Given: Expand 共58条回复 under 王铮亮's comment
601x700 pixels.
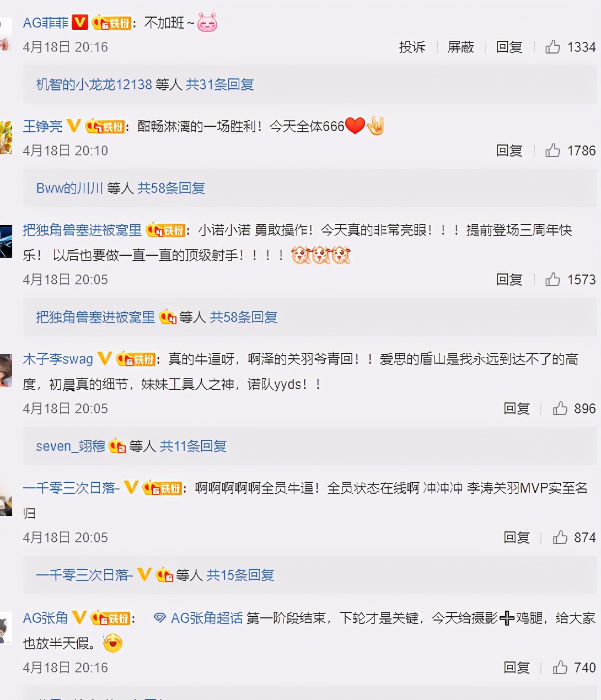Looking at the screenshot, I should [x=171, y=188].
